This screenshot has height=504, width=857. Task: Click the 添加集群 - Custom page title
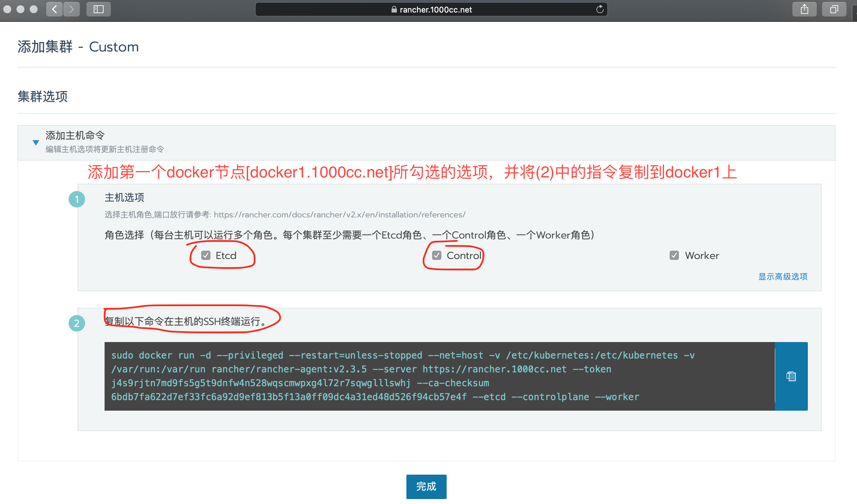click(x=78, y=47)
